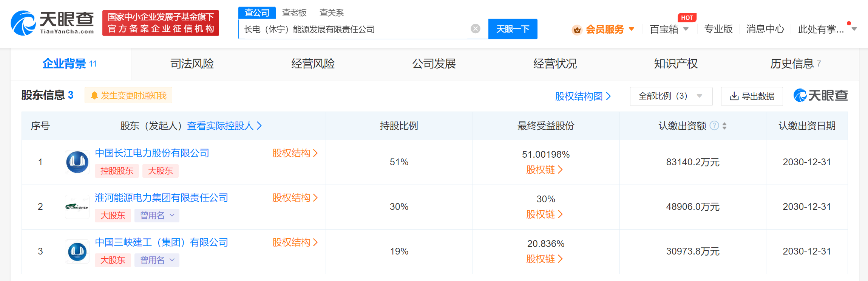This screenshot has height=281, width=868.
Task: Select the 知识产权 tab
Action: click(x=676, y=64)
